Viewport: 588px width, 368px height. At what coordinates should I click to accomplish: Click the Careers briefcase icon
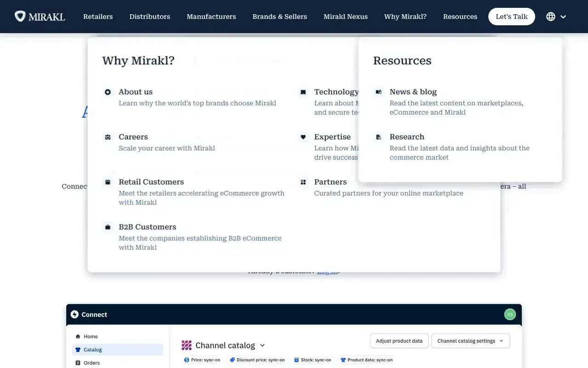[x=107, y=137]
